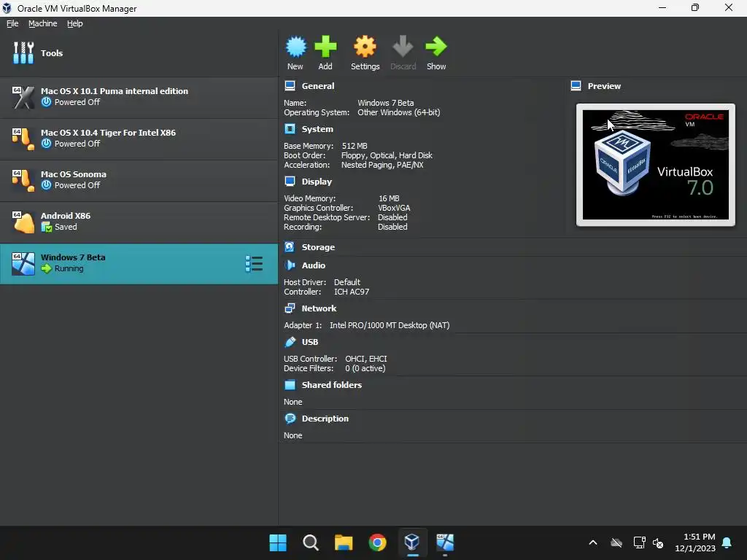Select the Android X86 saved machine
Screen dimensions: 747x560
(139, 222)
